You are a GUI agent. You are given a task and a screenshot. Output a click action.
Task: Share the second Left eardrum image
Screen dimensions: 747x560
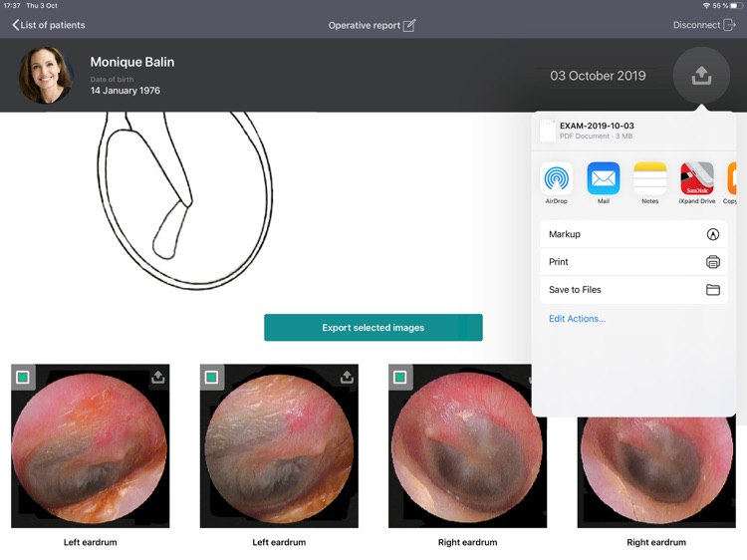(x=347, y=377)
